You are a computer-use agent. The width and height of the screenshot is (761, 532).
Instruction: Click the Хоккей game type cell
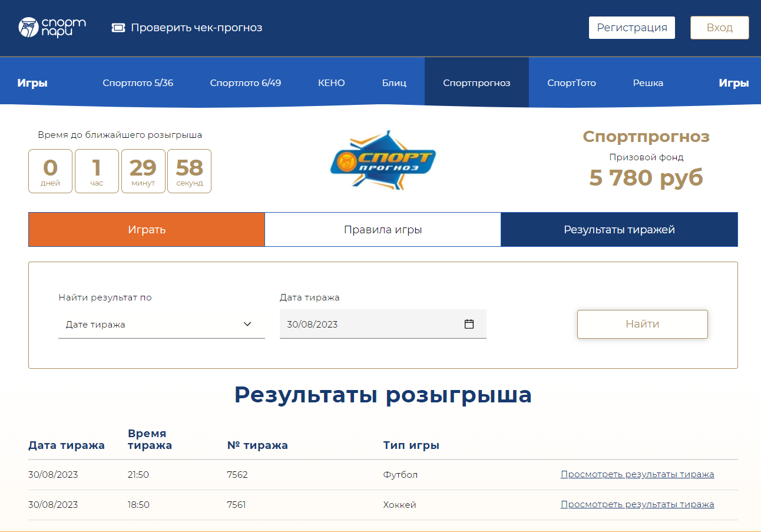400,505
